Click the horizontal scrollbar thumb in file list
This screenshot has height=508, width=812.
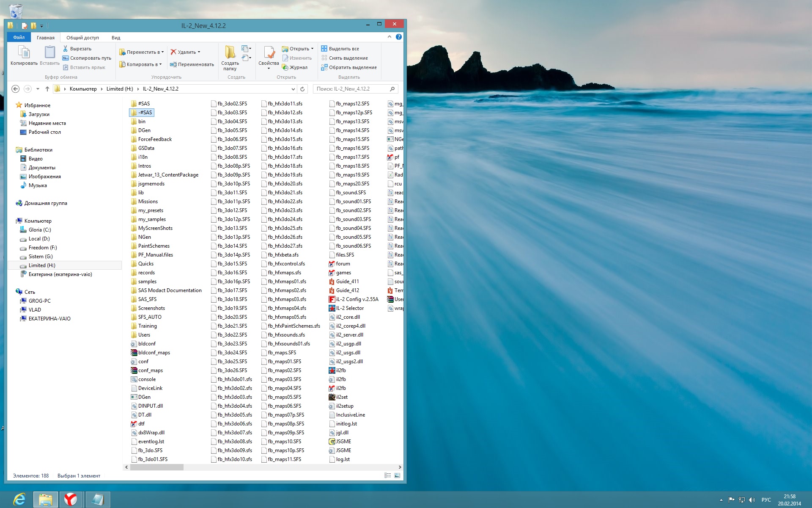point(156,467)
